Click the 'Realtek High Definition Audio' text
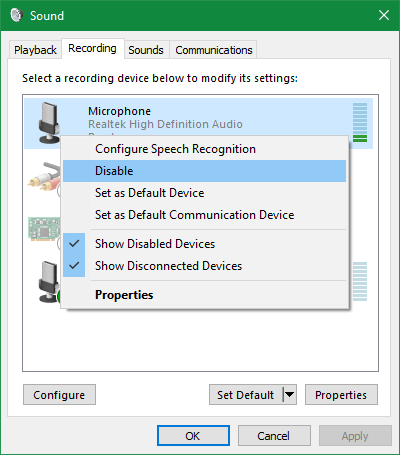Viewport: 400px width, 455px height. 165,124
